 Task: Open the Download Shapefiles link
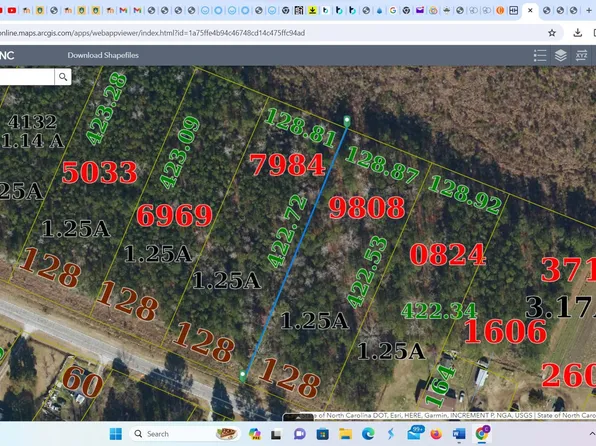tap(103, 55)
